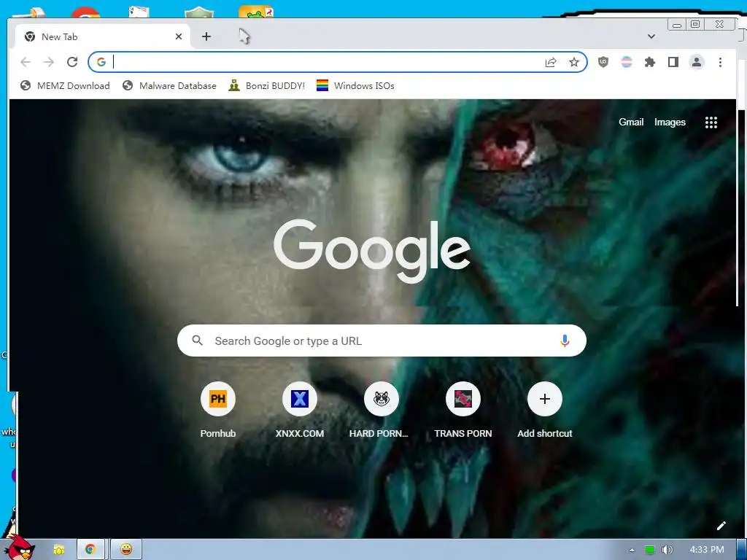Open the MEMZ Download bookmark
Screen dimensions: 747x560
(x=65, y=86)
